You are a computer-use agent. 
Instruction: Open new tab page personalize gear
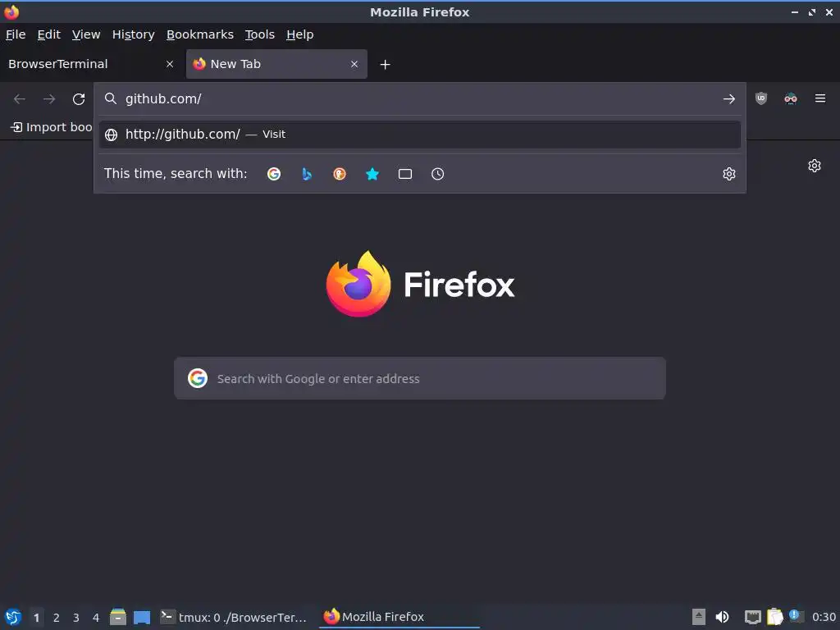pos(815,166)
